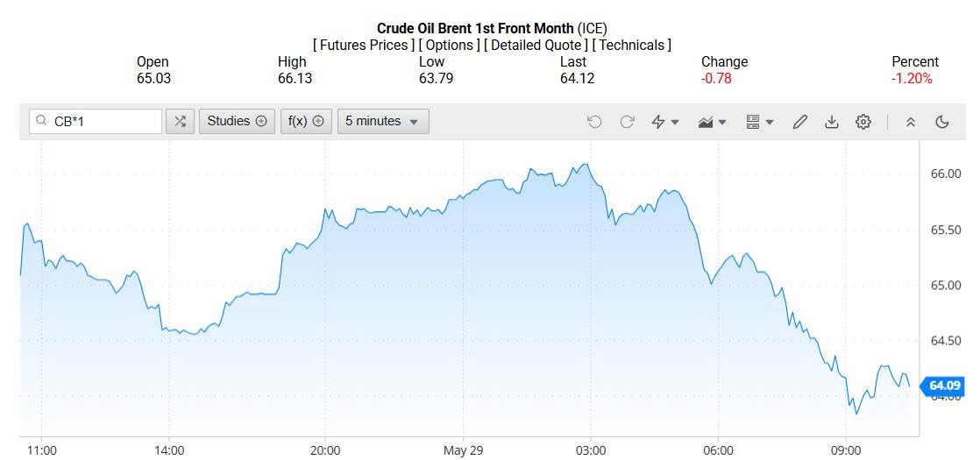
Task: Redo the last chart action
Action: click(x=627, y=122)
